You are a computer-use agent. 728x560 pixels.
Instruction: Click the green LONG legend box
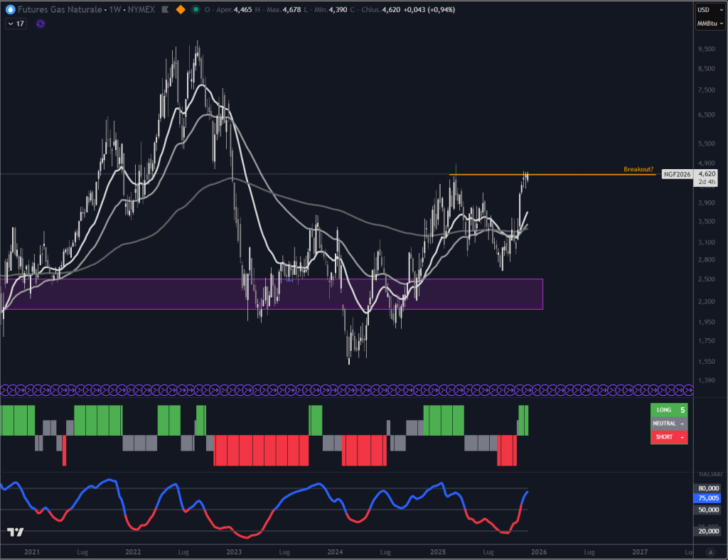[669, 410]
